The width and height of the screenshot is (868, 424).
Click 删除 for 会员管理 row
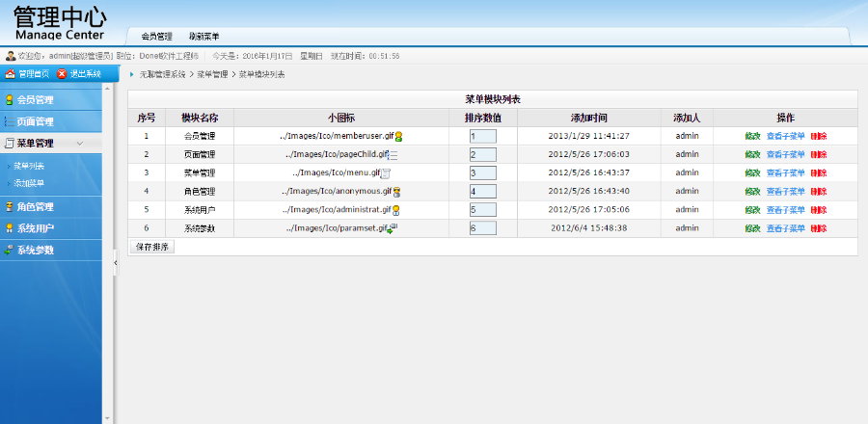(819, 136)
